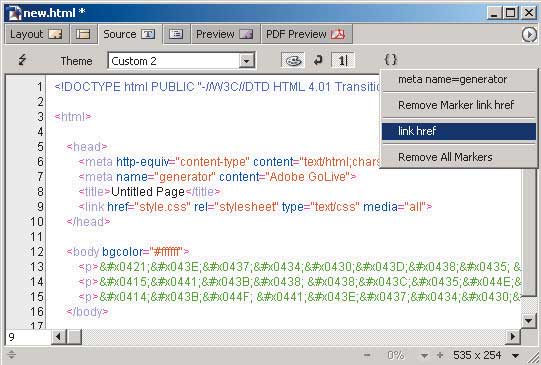
Task: Open the 535 x 254 window size dropdown
Action: coord(486,355)
